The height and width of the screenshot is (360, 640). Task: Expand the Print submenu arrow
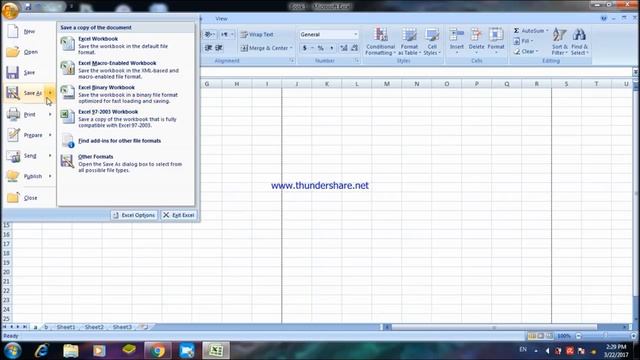point(50,114)
